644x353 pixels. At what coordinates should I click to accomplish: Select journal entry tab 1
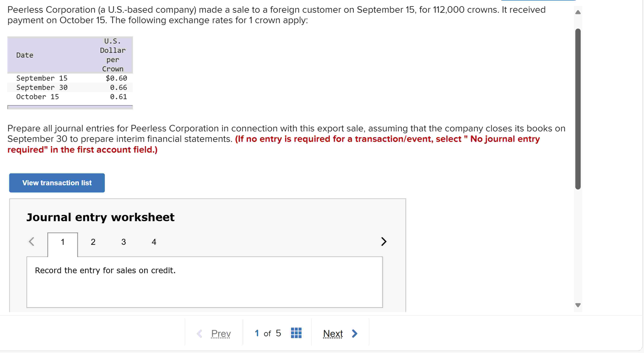(x=62, y=242)
